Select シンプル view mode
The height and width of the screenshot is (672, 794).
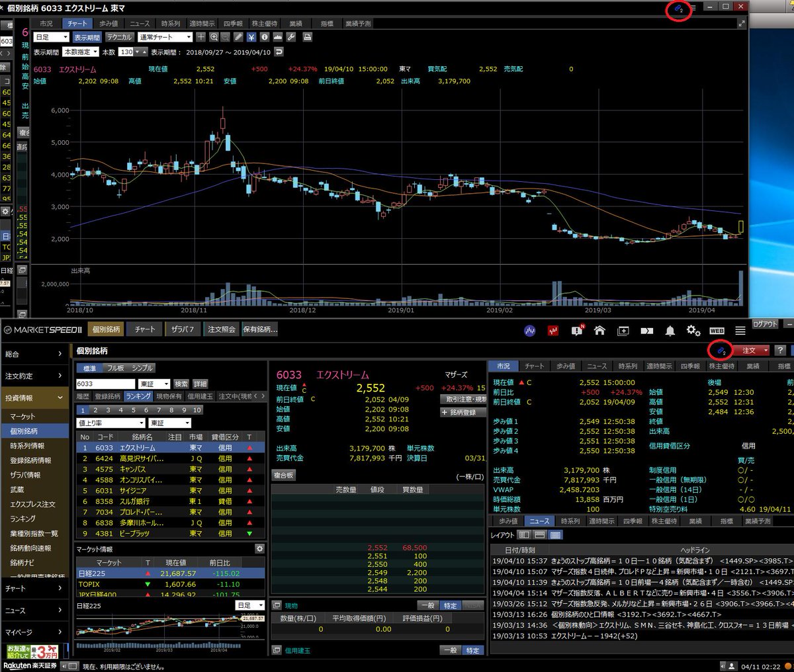[x=142, y=368]
